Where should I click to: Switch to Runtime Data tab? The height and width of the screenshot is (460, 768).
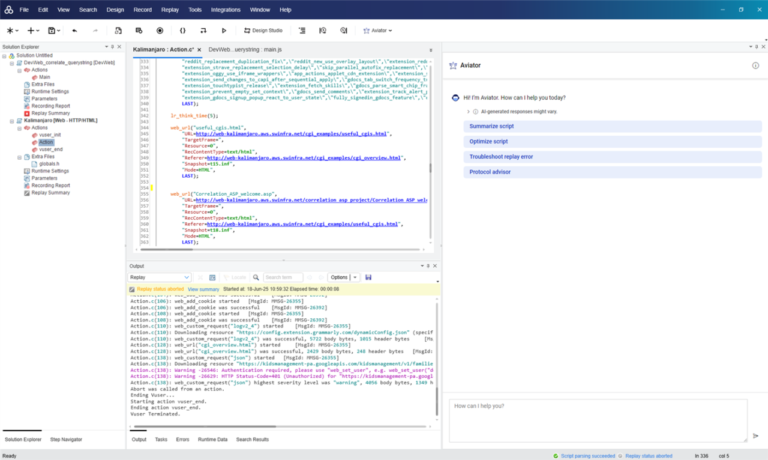(x=213, y=439)
